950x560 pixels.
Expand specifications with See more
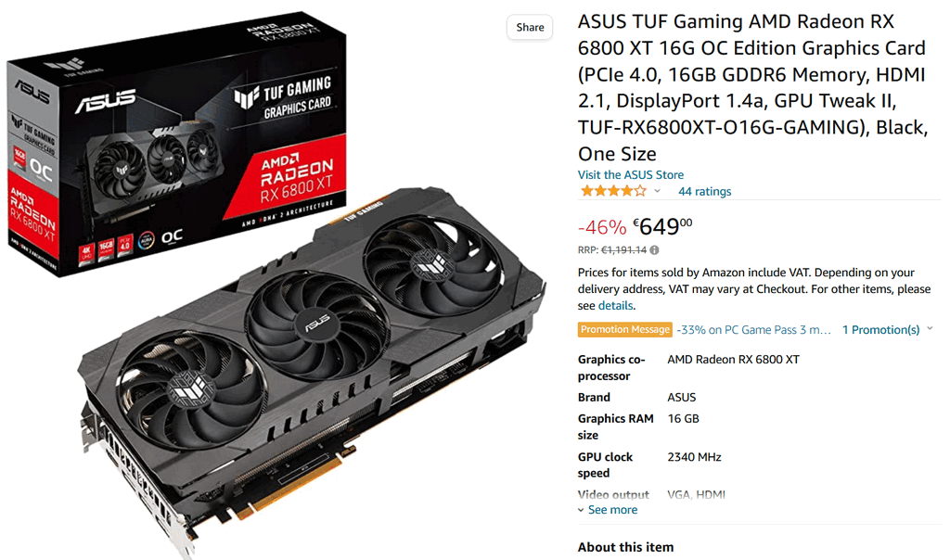[x=608, y=510]
